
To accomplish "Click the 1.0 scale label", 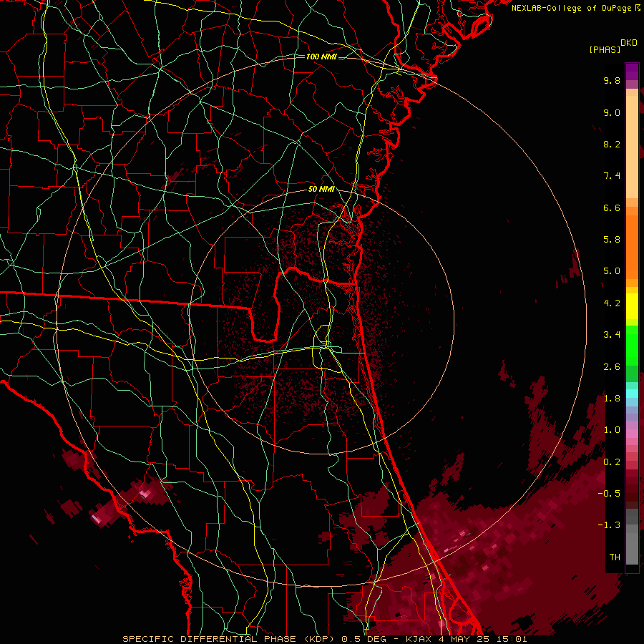I will 612,430.
